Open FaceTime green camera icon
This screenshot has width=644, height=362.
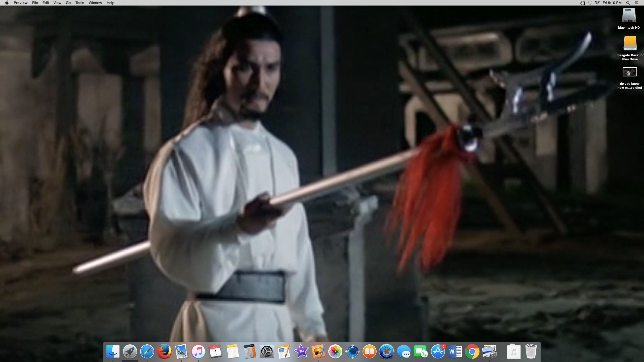click(x=421, y=351)
